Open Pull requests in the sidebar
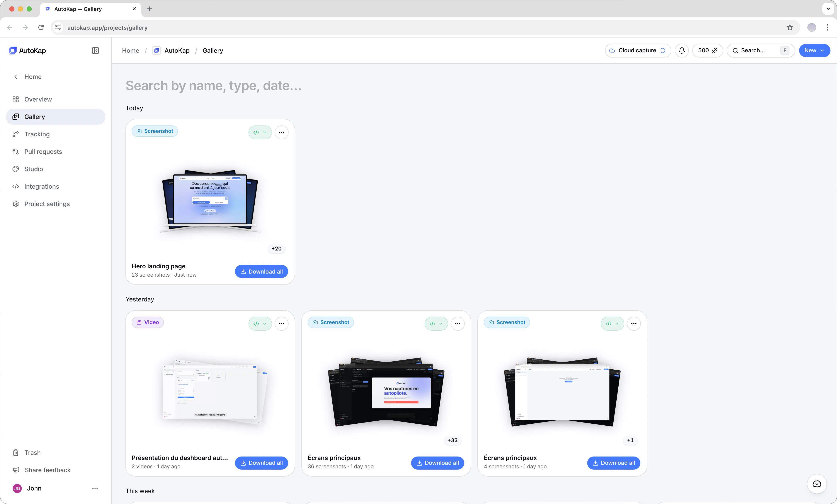Viewport: 837px width, 504px height. pos(55,152)
